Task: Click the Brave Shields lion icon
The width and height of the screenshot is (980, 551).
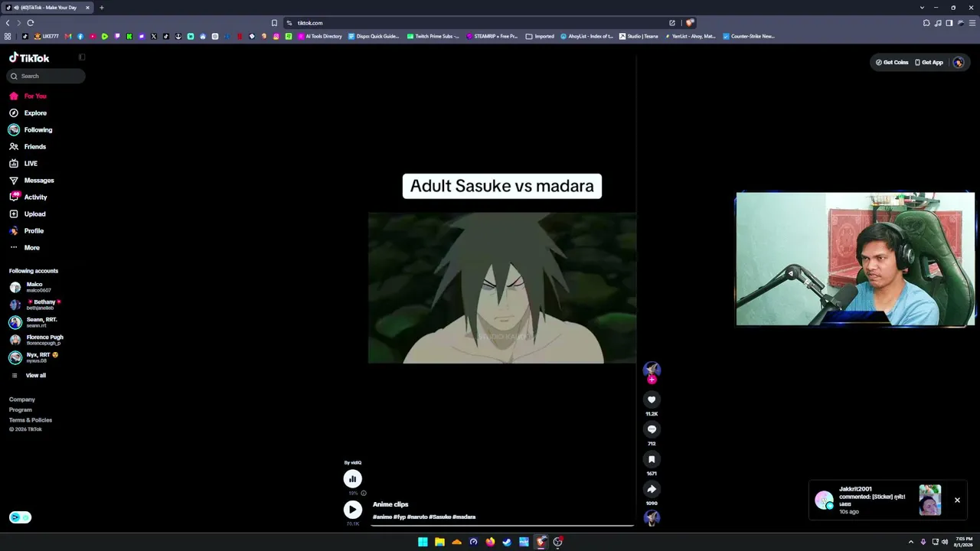Action: click(x=690, y=23)
